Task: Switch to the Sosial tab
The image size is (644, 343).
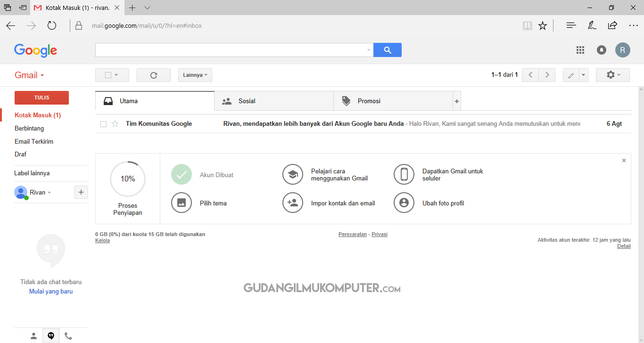Action: pyautogui.click(x=274, y=101)
